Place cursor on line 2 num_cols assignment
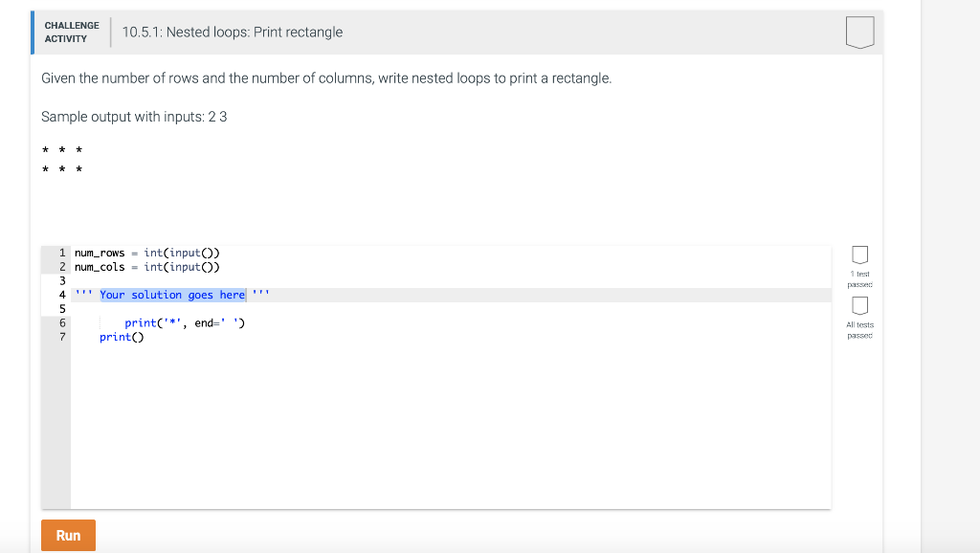 point(146,267)
